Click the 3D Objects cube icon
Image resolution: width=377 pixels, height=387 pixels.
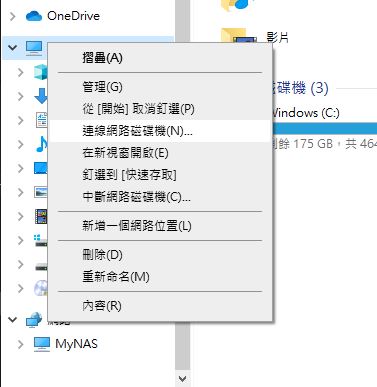tap(40, 72)
